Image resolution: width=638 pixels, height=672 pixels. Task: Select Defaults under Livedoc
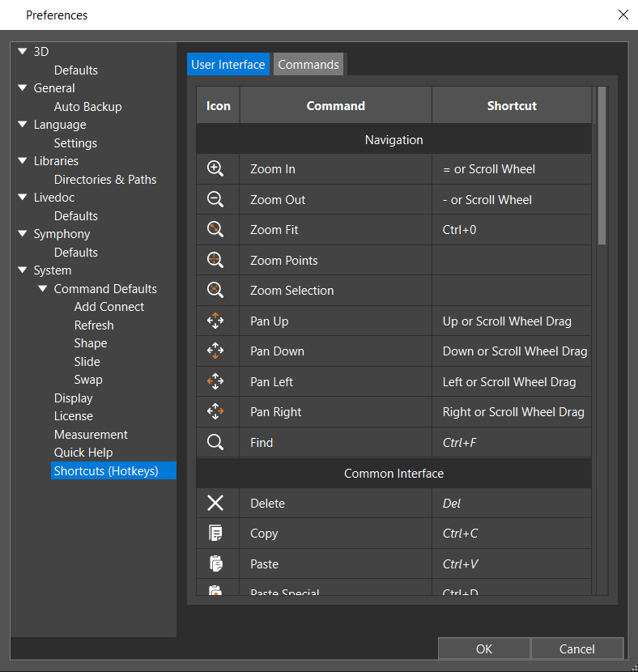(x=76, y=215)
